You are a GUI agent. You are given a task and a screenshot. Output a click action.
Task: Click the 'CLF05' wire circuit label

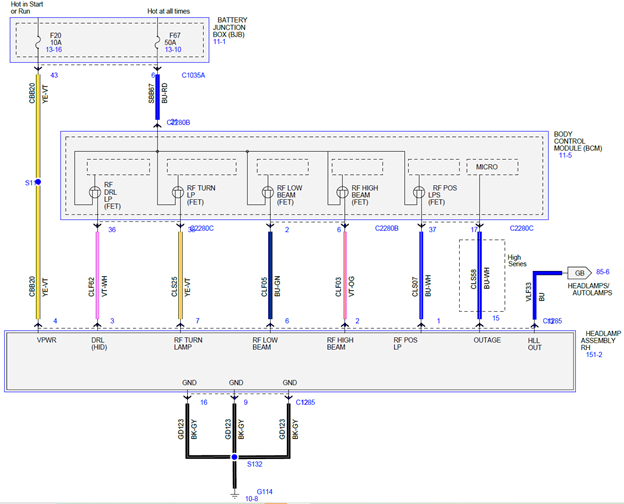click(x=264, y=287)
